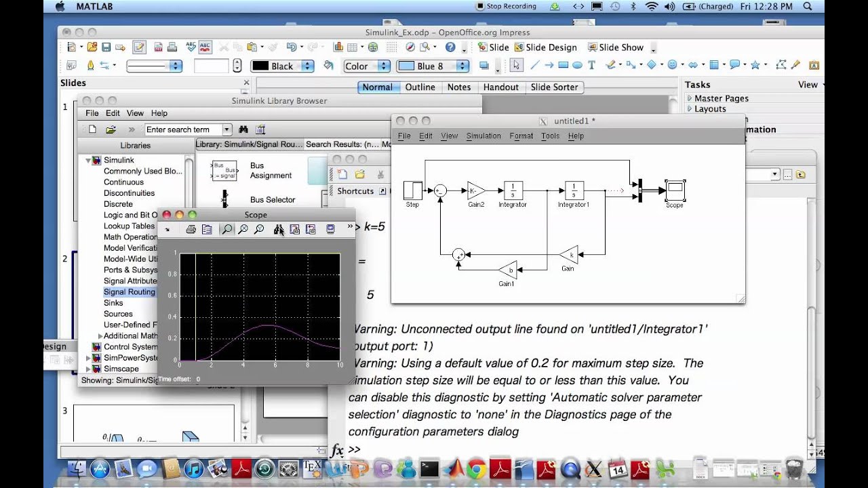Image resolution: width=868 pixels, height=488 pixels.
Task: Print the Scope window plot
Action: tap(191, 230)
